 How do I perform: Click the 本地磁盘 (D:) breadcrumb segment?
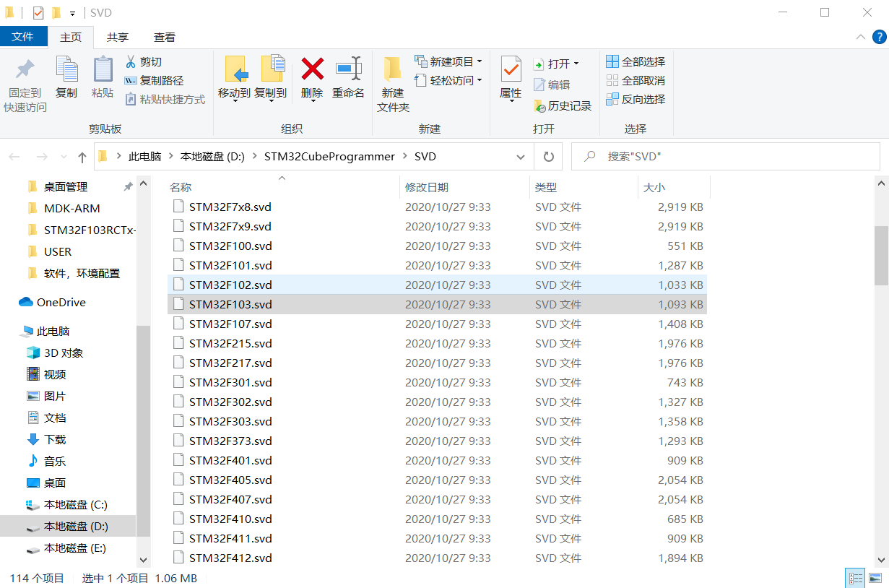(213, 156)
